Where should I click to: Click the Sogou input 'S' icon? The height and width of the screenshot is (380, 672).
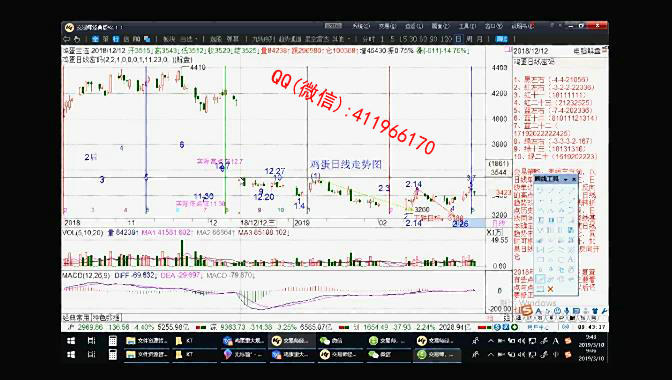pyautogui.click(x=527, y=311)
